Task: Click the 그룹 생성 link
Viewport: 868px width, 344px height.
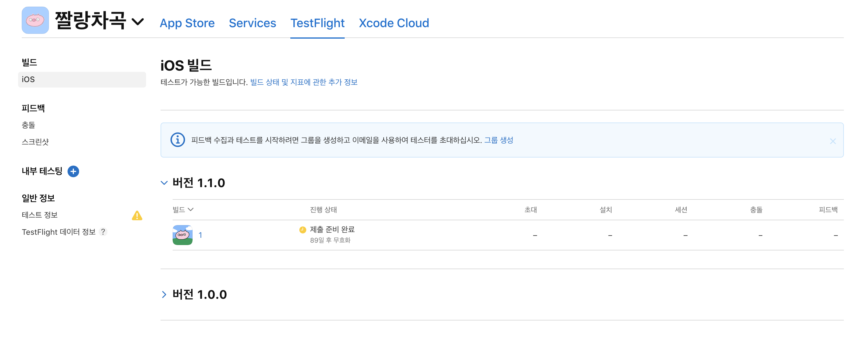Action: [498, 140]
